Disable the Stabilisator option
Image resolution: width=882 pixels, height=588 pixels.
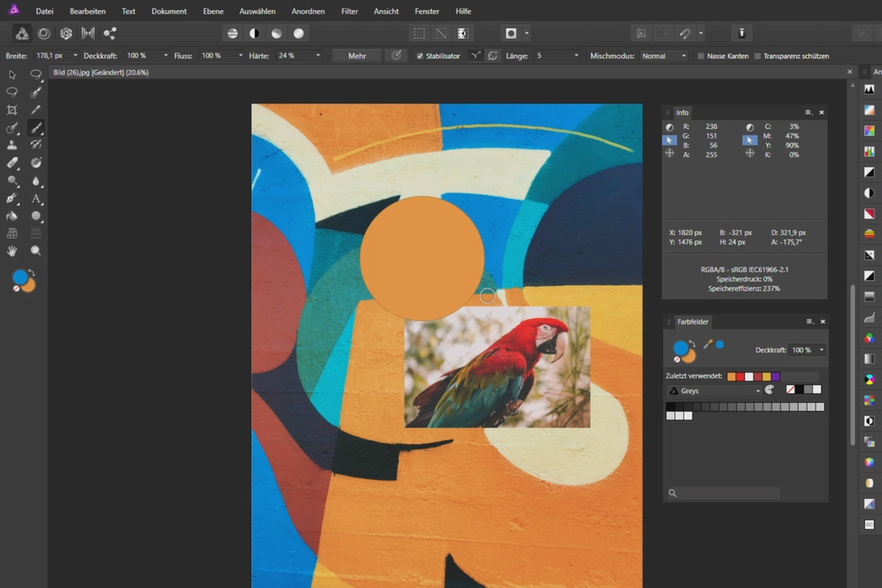tap(420, 55)
